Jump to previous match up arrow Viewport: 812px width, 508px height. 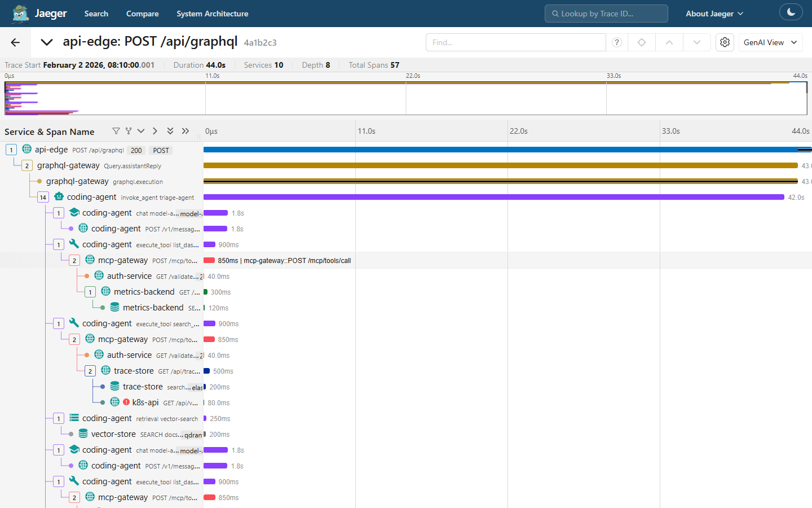click(x=669, y=42)
